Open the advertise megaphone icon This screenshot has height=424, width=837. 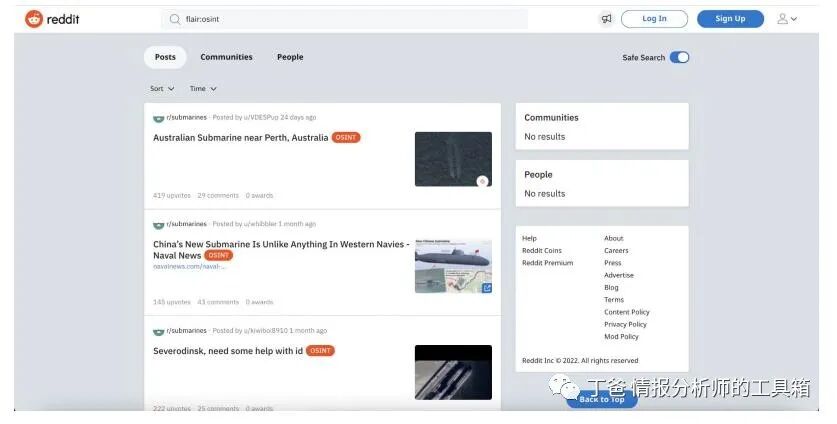(606, 19)
